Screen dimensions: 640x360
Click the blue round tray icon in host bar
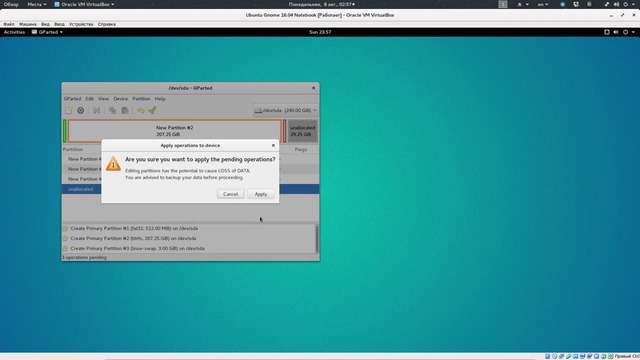[562, 4]
